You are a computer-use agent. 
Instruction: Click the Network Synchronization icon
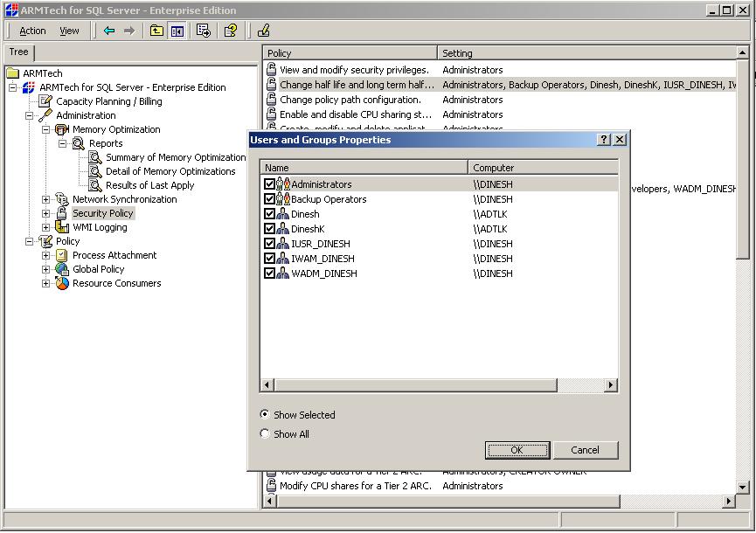point(62,199)
